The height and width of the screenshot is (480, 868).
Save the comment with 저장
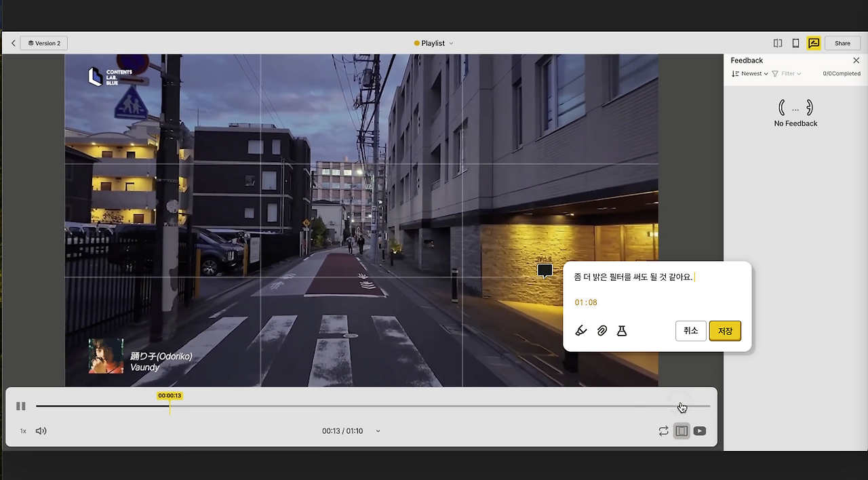click(x=725, y=331)
